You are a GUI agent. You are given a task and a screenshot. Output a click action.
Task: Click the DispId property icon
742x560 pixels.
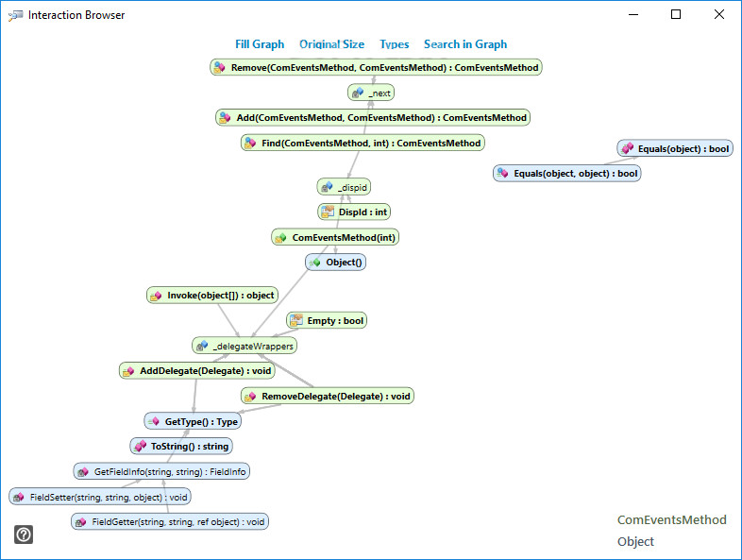click(x=328, y=212)
